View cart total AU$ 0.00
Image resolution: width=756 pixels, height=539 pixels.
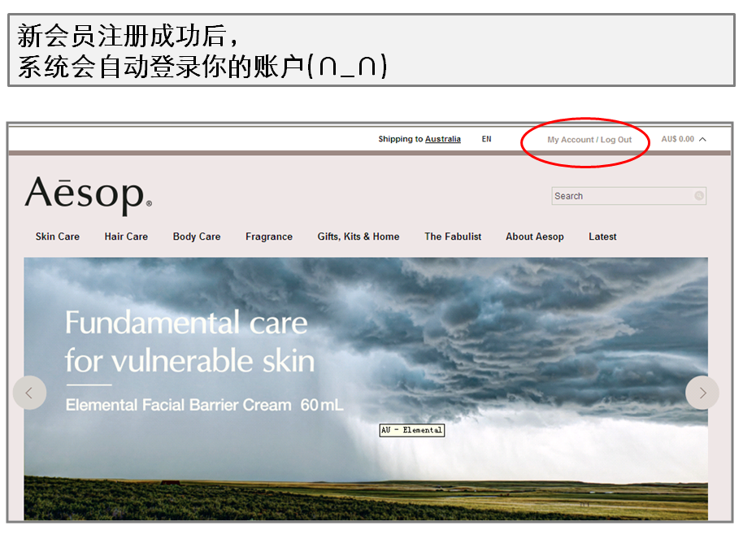tap(677, 139)
